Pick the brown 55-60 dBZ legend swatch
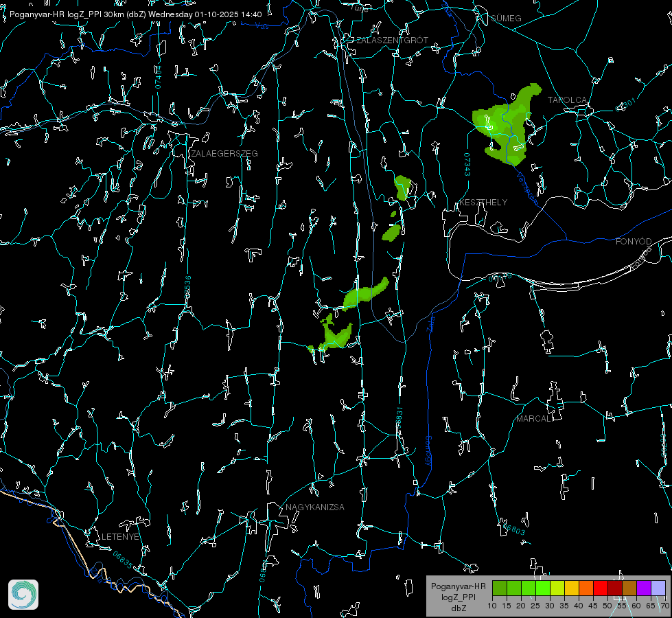Image resolution: width=672 pixels, height=618 pixels. coord(629,588)
